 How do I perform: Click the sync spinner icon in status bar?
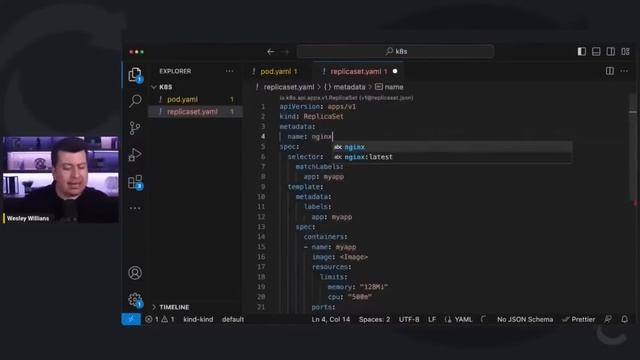click(x=484, y=319)
